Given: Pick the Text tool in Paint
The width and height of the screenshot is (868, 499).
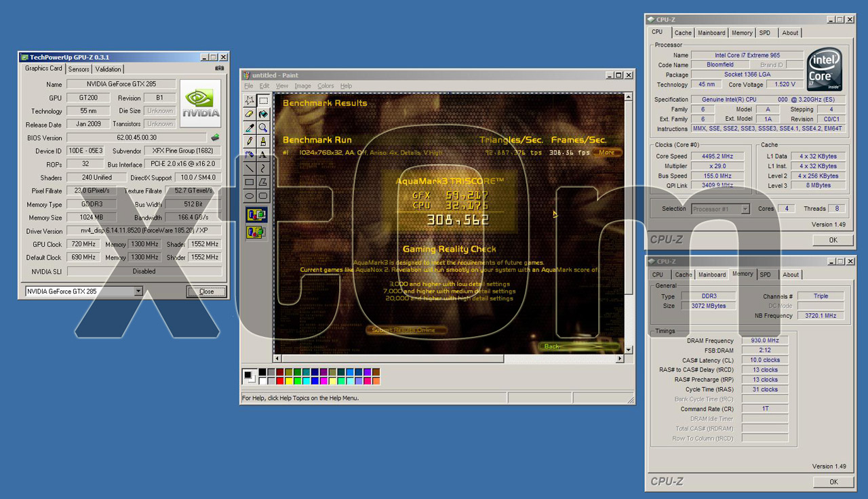Looking at the screenshot, I should [x=262, y=155].
